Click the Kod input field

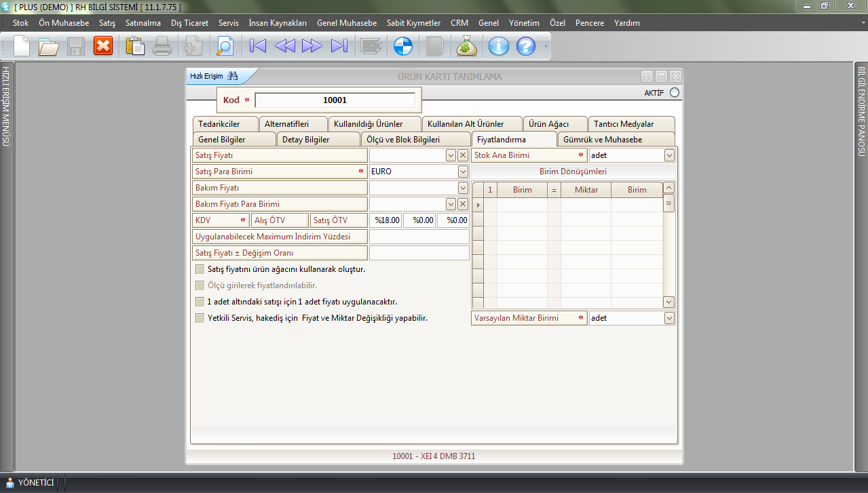point(335,100)
